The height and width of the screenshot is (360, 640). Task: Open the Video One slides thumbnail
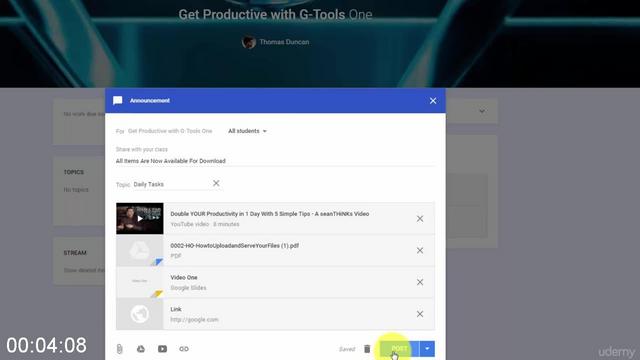(x=140, y=282)
